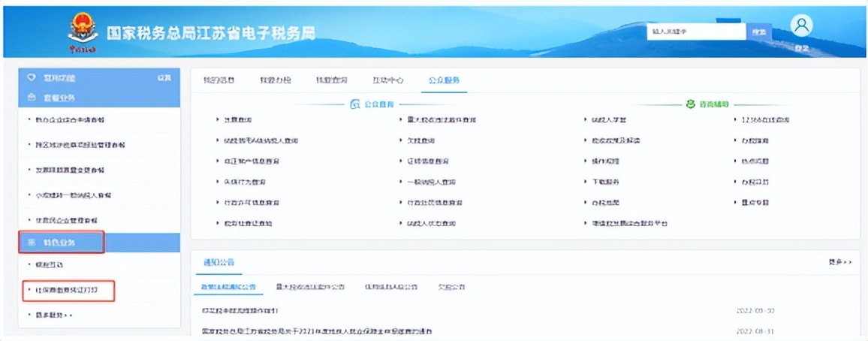Focus the keyword search input field
Viewport: 868px width, 341px height.
(696, 32)
